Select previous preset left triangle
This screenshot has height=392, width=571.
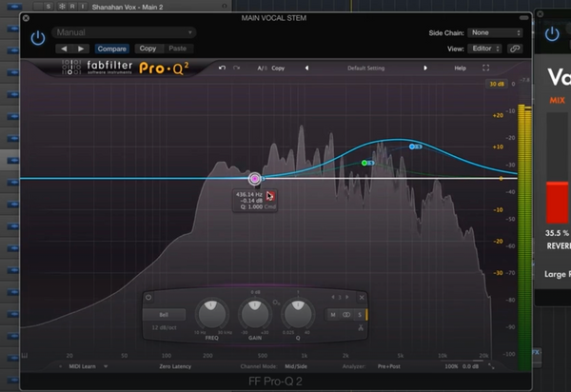point(306,69)
